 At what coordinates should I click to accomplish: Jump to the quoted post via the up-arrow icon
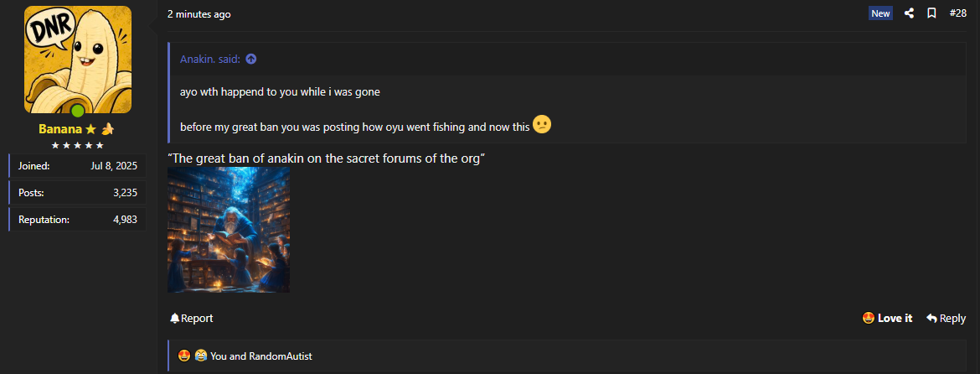click(250, 60)
